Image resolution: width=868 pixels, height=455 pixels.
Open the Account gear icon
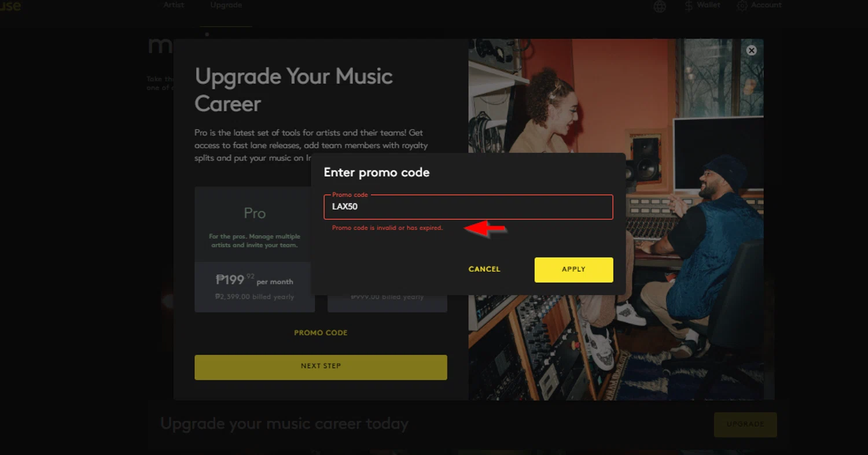pos(742,6)
